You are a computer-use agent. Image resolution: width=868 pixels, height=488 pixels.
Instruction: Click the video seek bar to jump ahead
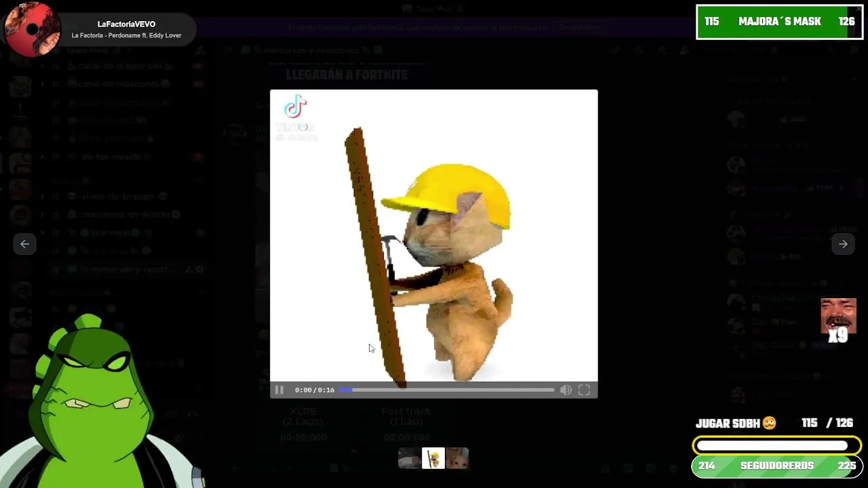pos(447,390)
